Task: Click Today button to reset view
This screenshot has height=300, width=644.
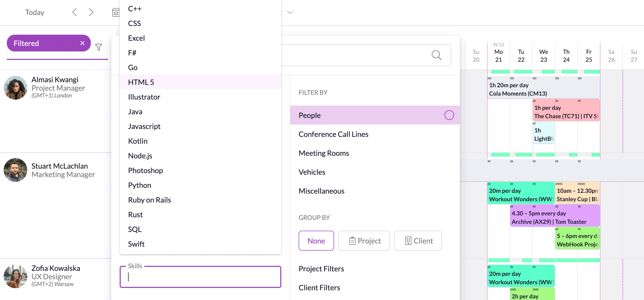Action: (34, 12)
